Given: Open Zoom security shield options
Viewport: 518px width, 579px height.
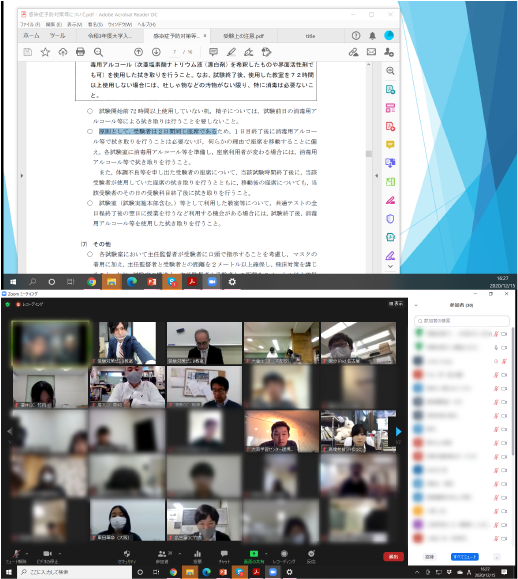Looking at the screenshot, I should point(127,556).
